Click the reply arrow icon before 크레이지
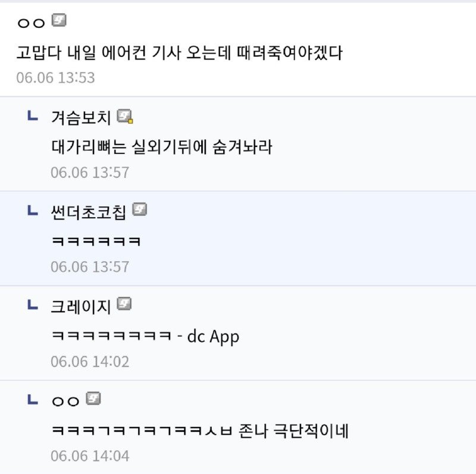 33,305
